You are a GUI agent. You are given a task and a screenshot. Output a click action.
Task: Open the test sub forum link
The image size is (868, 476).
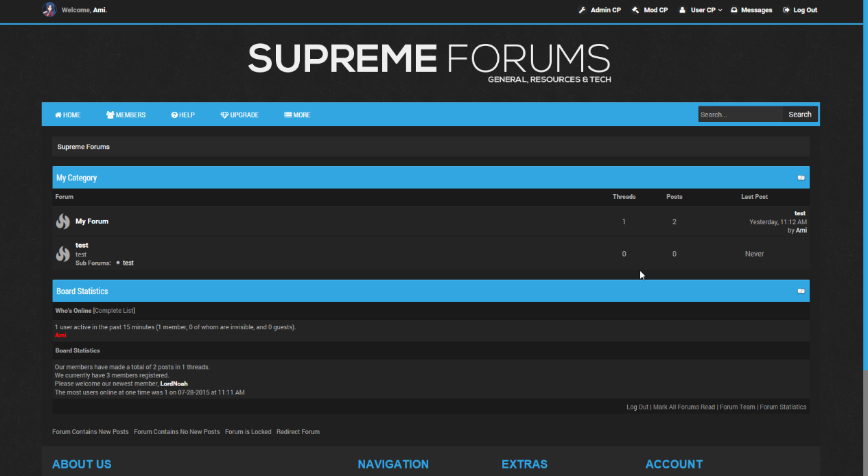(x=128, y=263)
